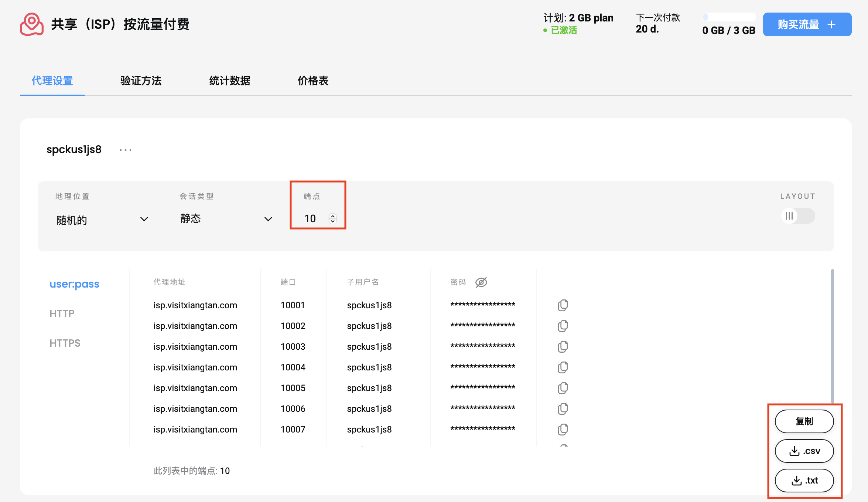
Task: Toggle the LAYOUT switch
Action: coord(798,216)
